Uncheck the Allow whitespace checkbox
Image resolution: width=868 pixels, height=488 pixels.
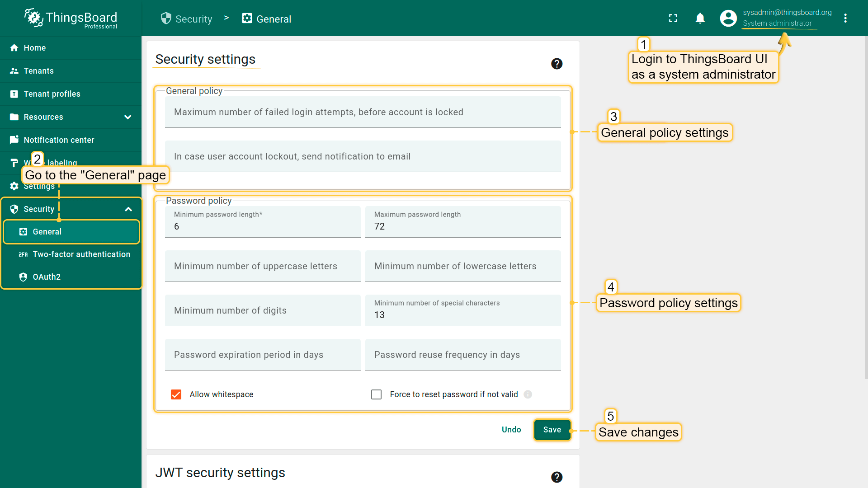click(x=176, y=394)
